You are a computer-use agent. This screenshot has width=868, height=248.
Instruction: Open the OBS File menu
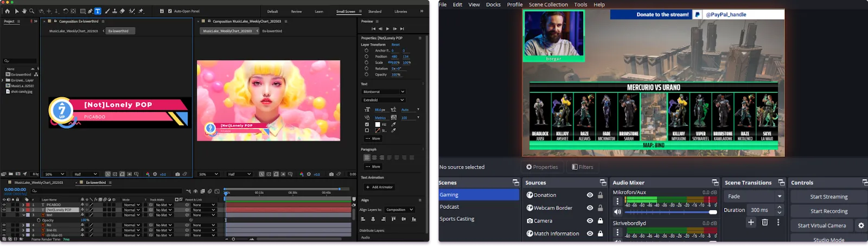click(x=443, y=4)
